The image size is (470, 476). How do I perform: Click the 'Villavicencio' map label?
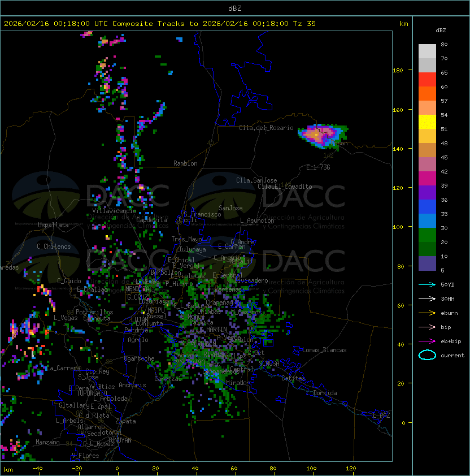pyautogui.click(x=114, y=211)
